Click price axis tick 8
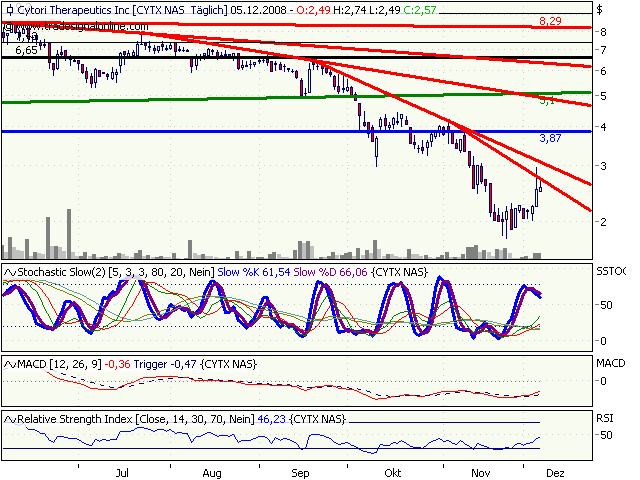 pyautogui.click(x=603, y=32)
